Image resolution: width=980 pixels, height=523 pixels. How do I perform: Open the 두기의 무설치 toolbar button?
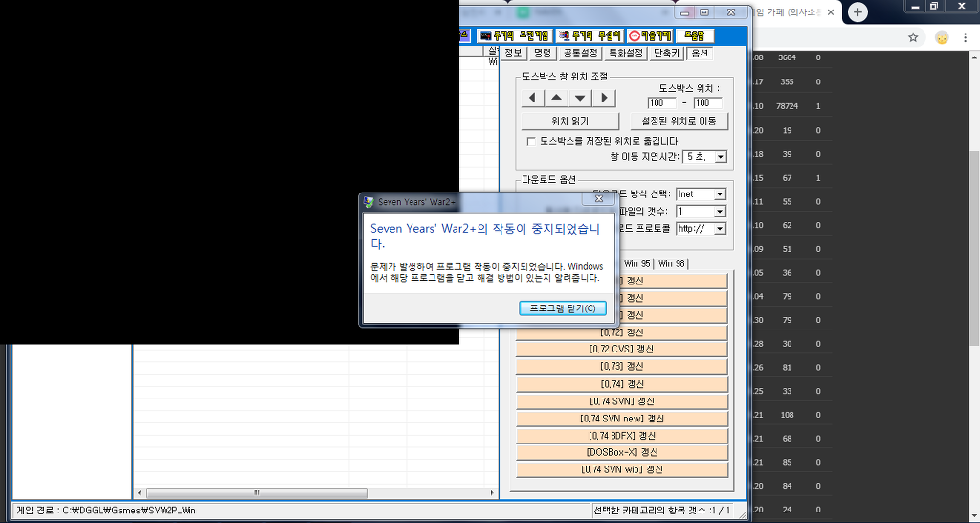click(589, 35)
